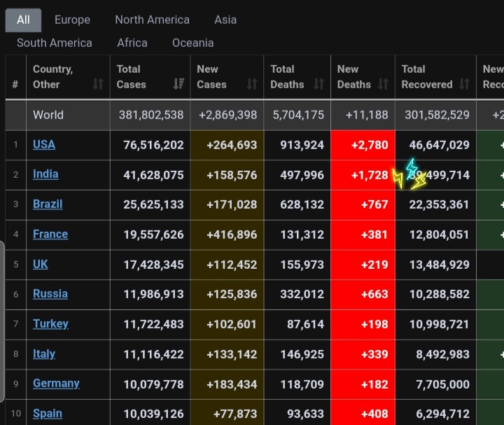
Task: Sort by New Cases column arrows
Action: pos(252,84)
